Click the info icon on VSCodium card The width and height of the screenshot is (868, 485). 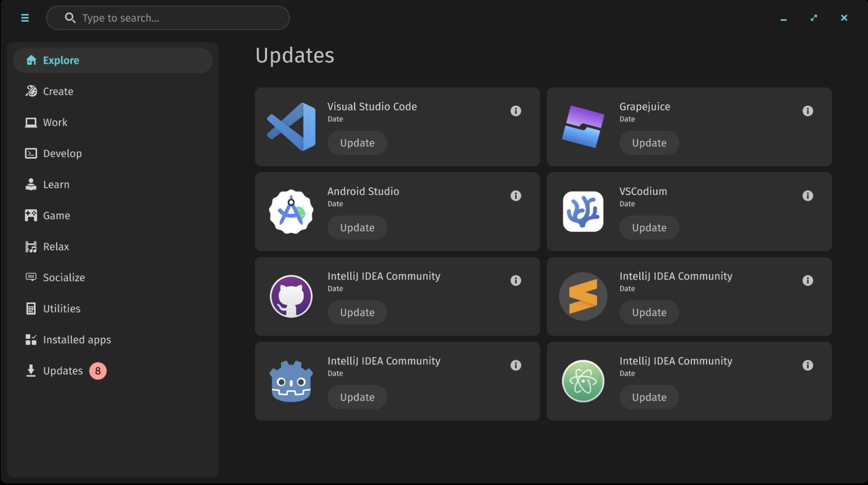pos(808,196)
